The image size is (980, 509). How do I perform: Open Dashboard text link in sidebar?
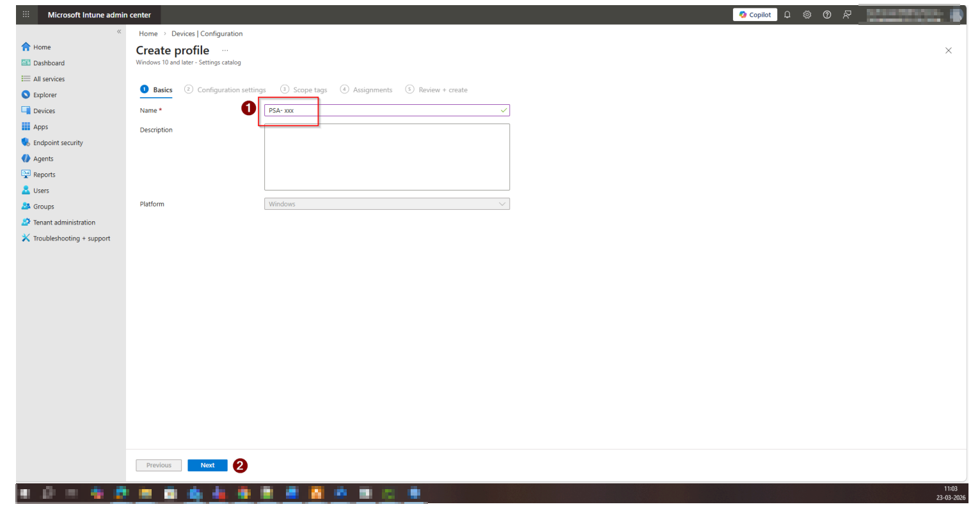pyautogui.click(x=49, y=63)
